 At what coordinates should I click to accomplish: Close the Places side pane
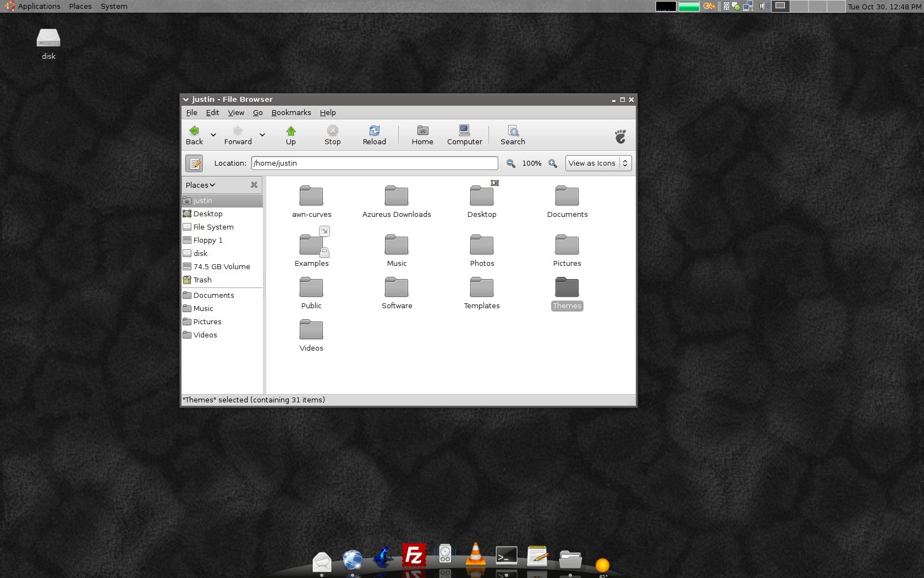254,185
